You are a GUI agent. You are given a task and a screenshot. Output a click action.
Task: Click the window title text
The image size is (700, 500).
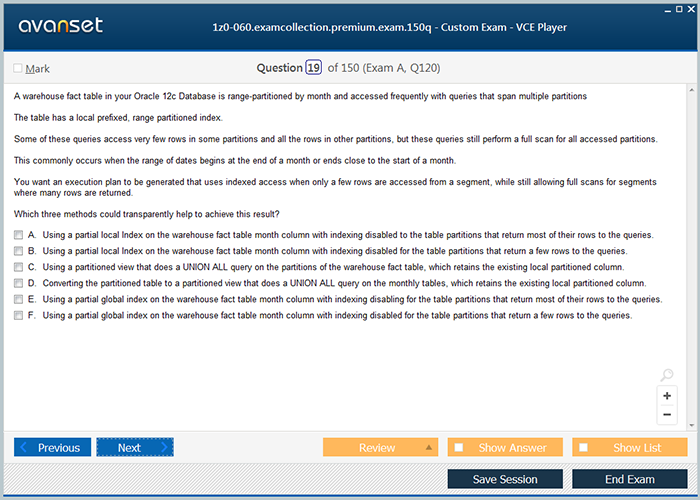coord(389,27)
